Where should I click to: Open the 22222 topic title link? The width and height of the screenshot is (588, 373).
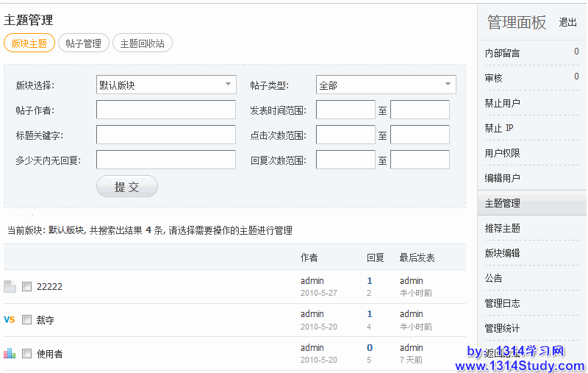[x=49, y=287]
